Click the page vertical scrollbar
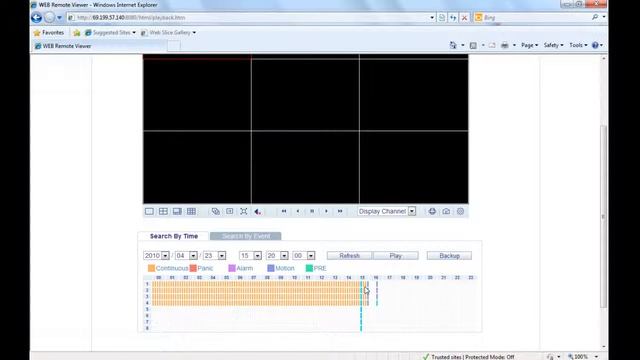Viewport: 640px width, 360px height. 604,216
